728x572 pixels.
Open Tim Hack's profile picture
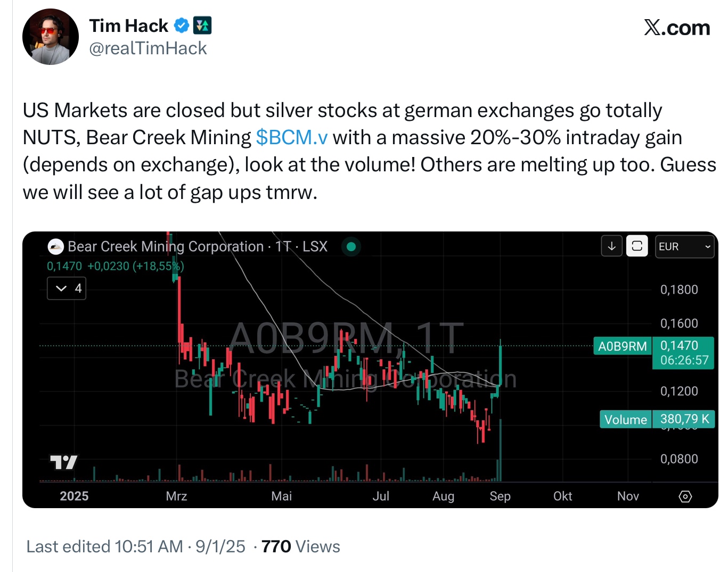tap(51, 37)
